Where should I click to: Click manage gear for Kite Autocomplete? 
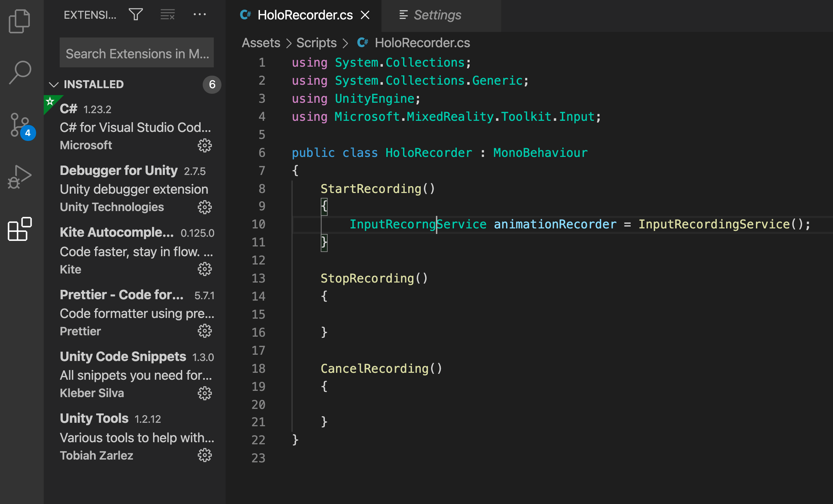tap(204, 269)
